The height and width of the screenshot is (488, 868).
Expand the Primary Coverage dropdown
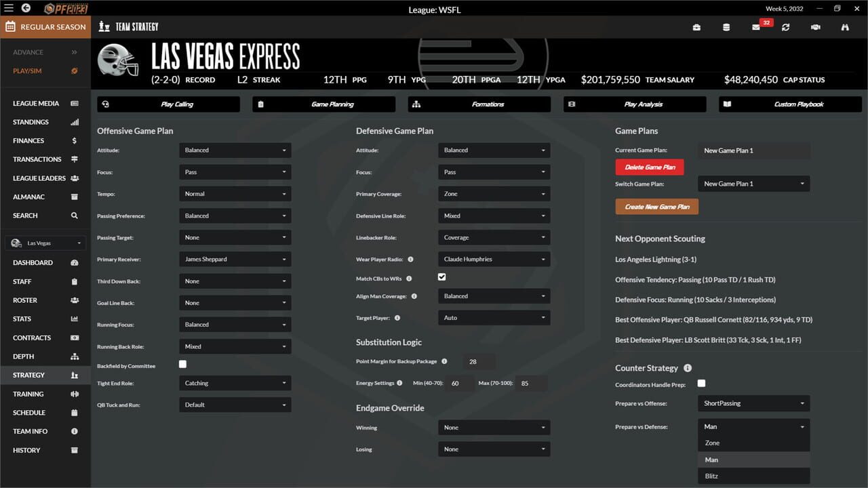[494, 194]
